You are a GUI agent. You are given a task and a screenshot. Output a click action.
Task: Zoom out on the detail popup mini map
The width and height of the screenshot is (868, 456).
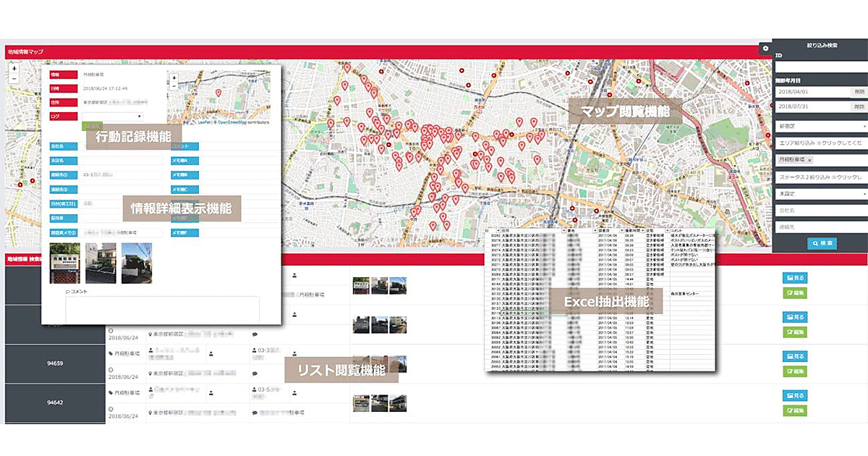174,86
